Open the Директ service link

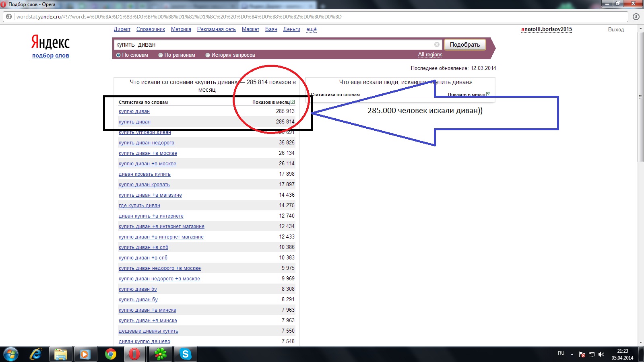pos(122,29)
